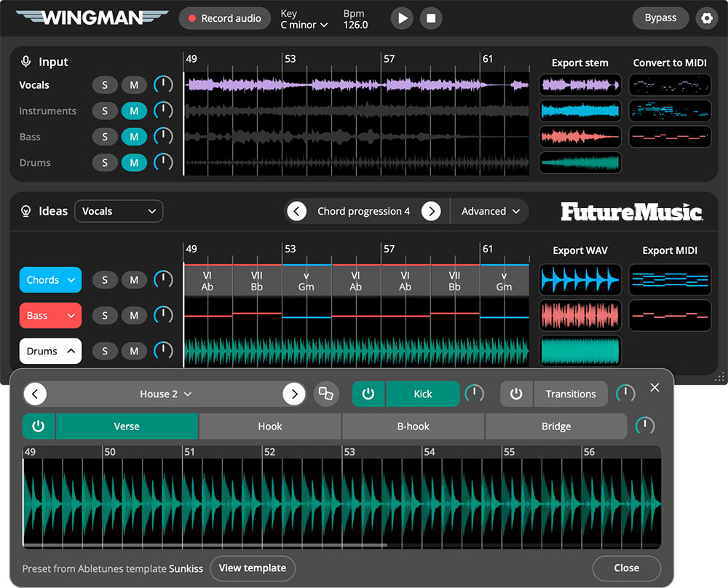728x588 pixels.
Task: Mute the ideas Drums track
Action: pos(134,351)
